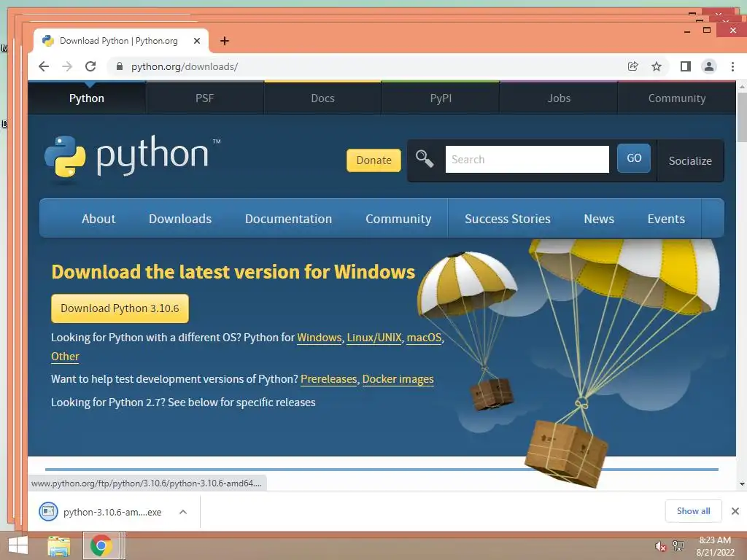This screenshot has width=747, height=560.
Task: Expand the download item options chevron
Action: [x=183, y=512]
